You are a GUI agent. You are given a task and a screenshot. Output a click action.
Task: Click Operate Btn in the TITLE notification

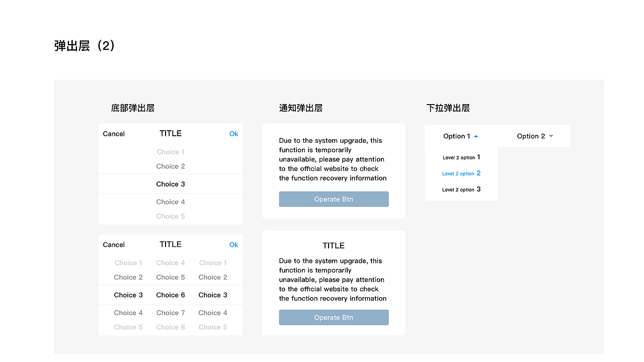point(334,317)
